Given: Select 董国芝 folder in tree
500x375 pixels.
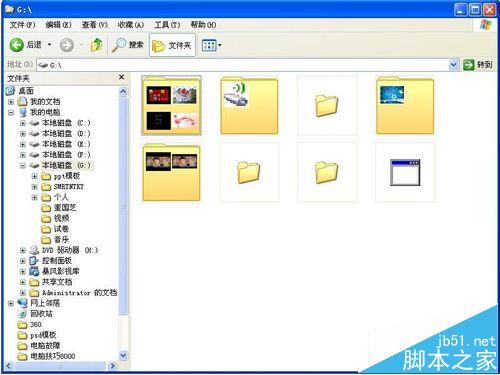Looking at the screenshot, I should point(65,208).
